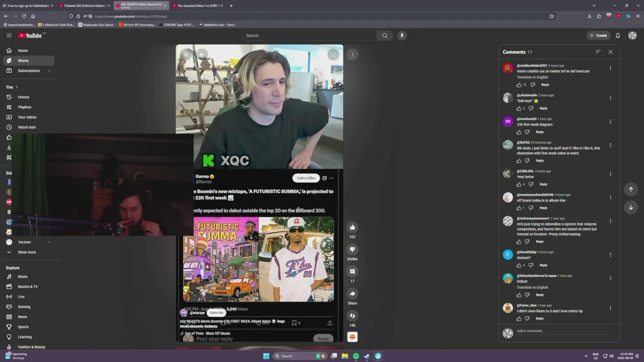Expand the You section chevron

(17, 87)
